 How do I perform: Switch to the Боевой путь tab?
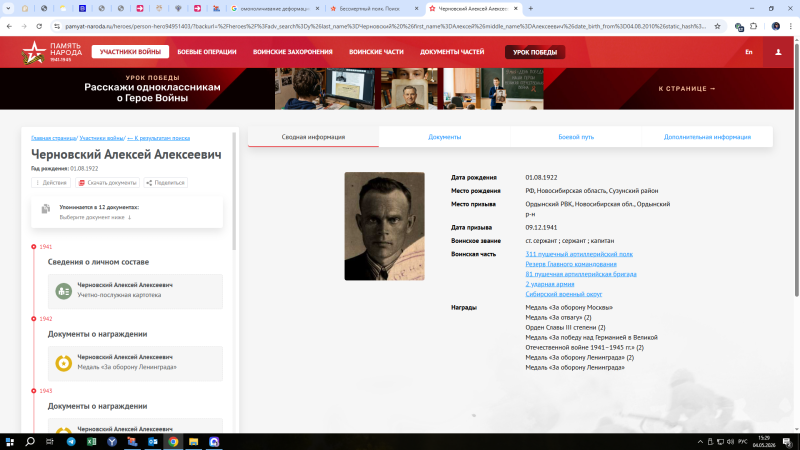(576, 137)
